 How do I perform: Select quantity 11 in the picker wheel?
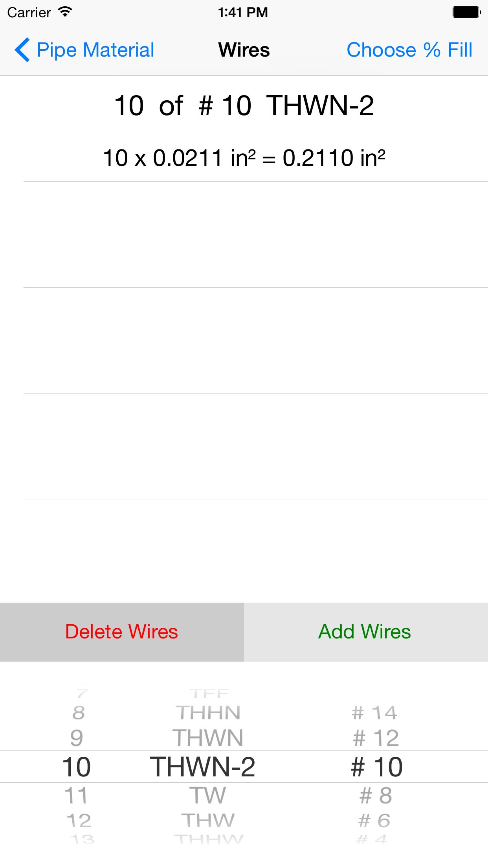pos(78,794)
